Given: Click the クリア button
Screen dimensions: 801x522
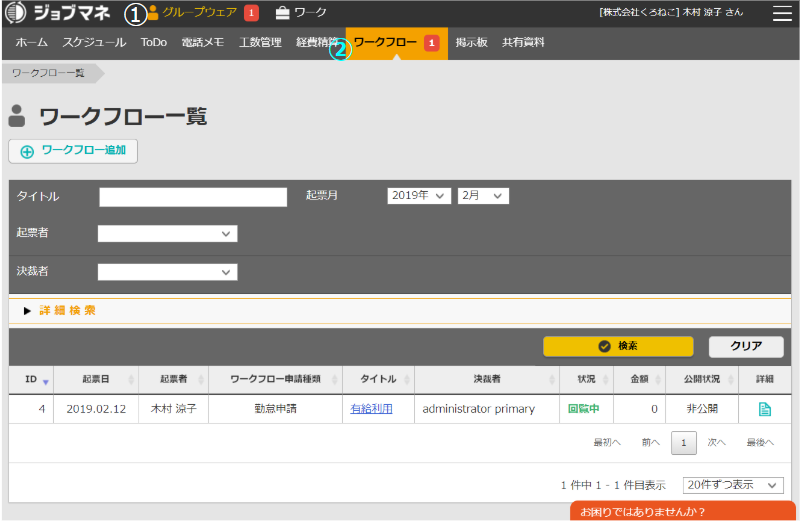Looking at the screenshot, I should [746, 347].
